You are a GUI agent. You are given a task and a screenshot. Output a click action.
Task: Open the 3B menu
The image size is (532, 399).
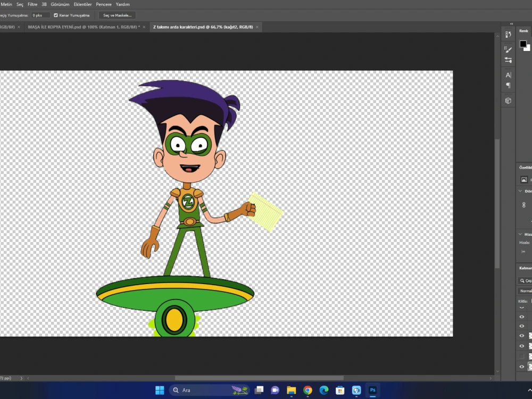(44, 4)
